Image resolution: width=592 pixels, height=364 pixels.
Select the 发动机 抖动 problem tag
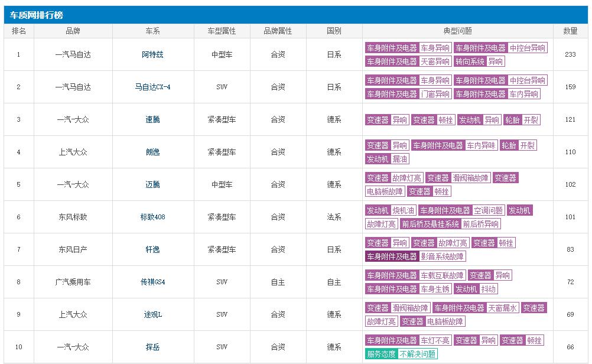tap(476, 289)
